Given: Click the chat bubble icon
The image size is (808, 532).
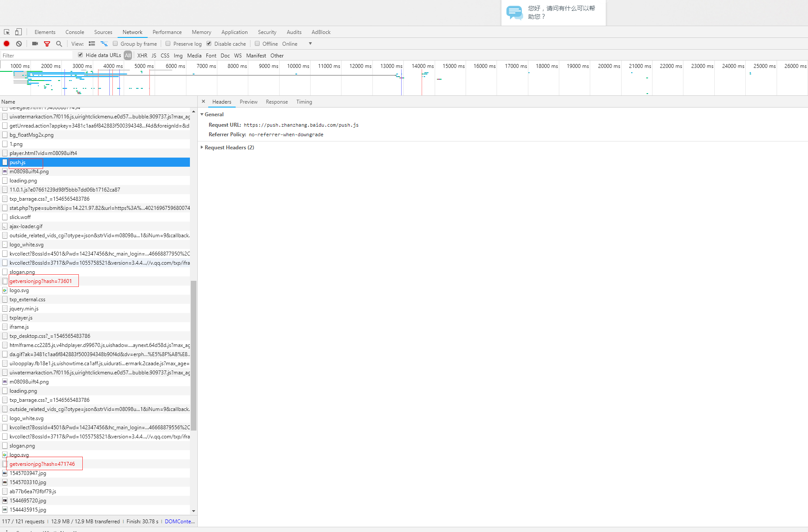Looking at the screenshot, I should (x=514, y=12).
